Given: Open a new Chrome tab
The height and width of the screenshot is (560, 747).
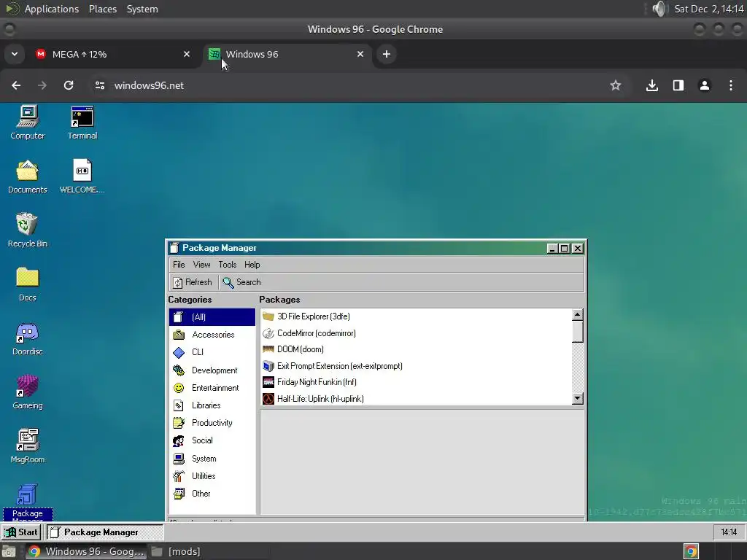Looking at the screenshot, I should point(387,54).
